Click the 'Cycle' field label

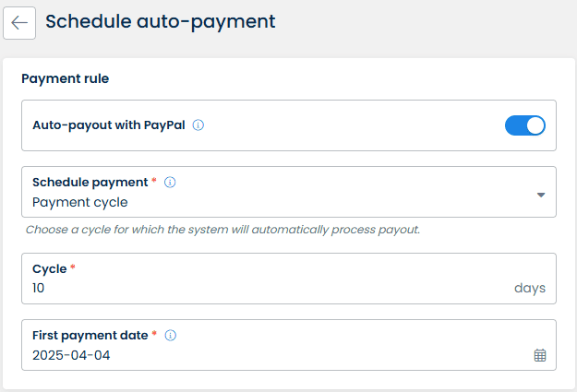(49, 269)
